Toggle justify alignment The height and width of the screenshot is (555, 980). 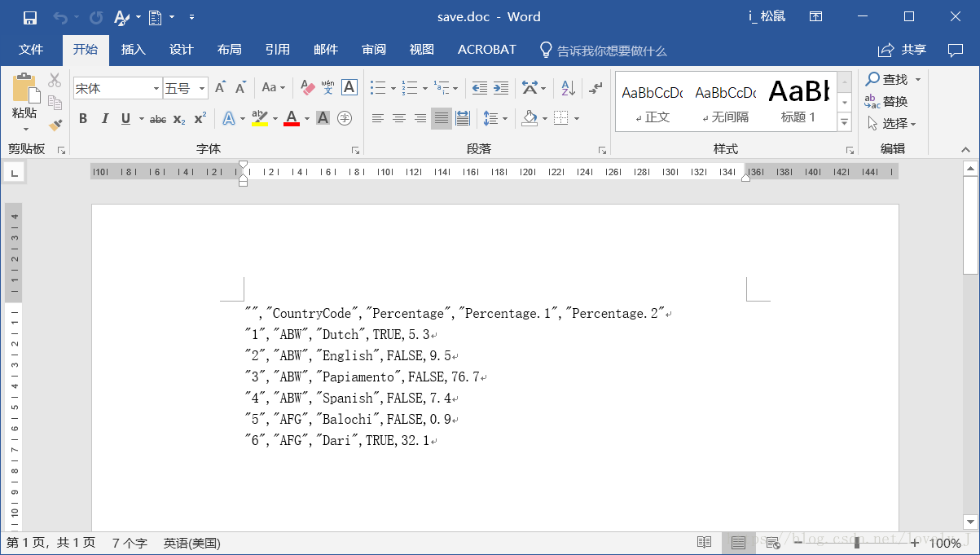tap(441, 119)
